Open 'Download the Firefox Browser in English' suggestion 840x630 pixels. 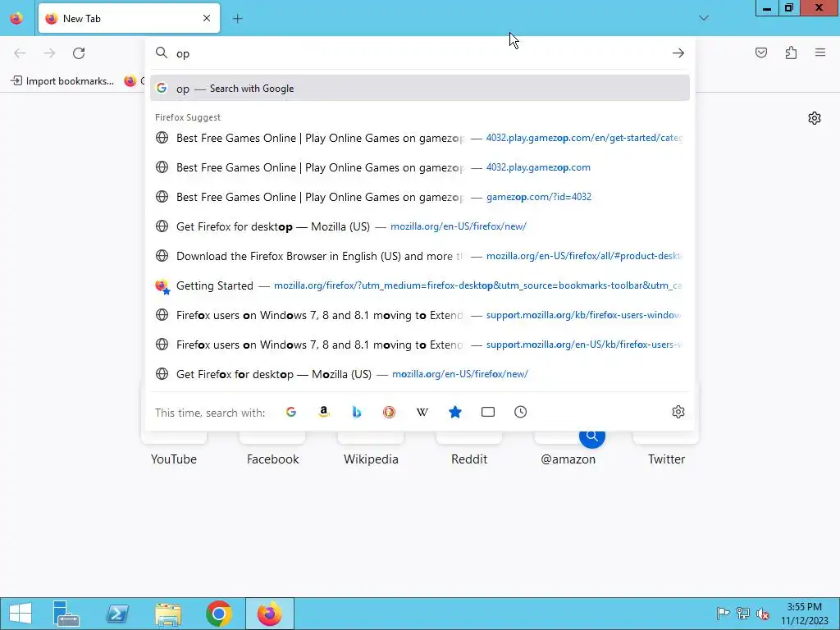[420, 256]
